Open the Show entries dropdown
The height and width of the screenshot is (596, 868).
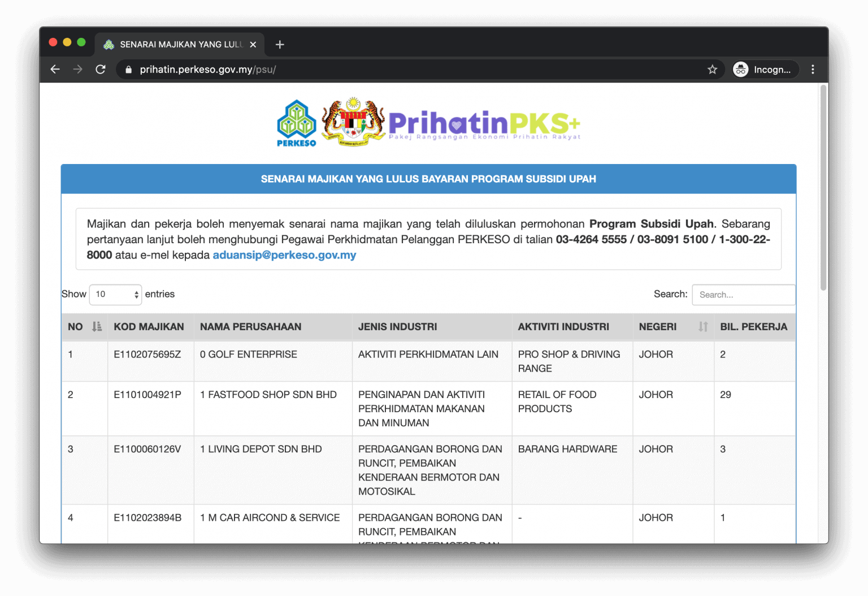coord(116,295)
